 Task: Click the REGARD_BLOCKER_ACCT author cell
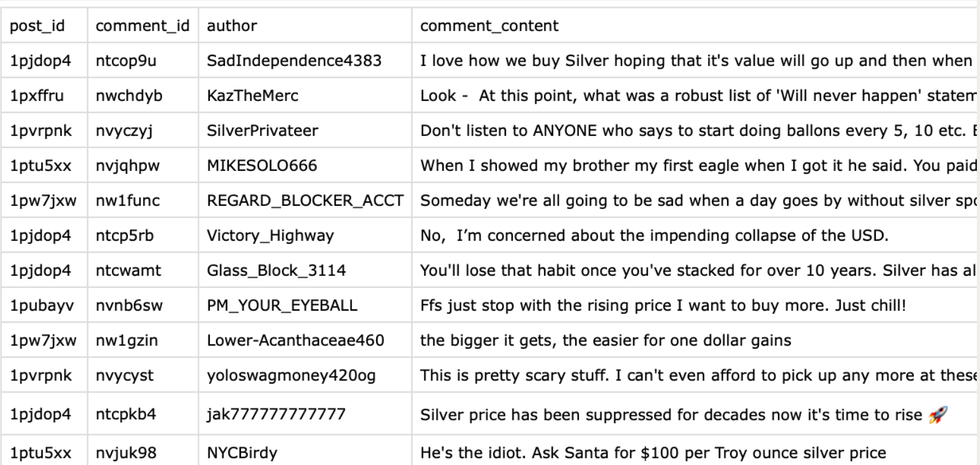[305, 201]
